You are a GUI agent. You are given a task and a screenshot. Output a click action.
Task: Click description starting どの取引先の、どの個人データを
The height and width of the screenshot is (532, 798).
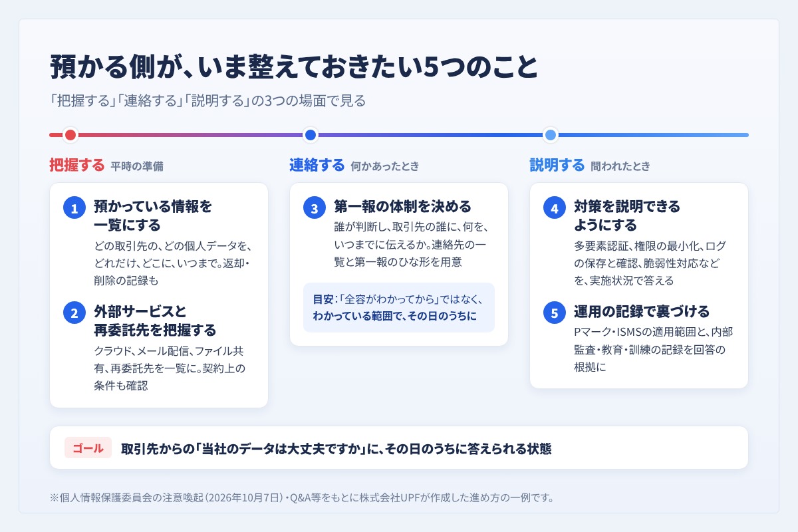[172, 263]
